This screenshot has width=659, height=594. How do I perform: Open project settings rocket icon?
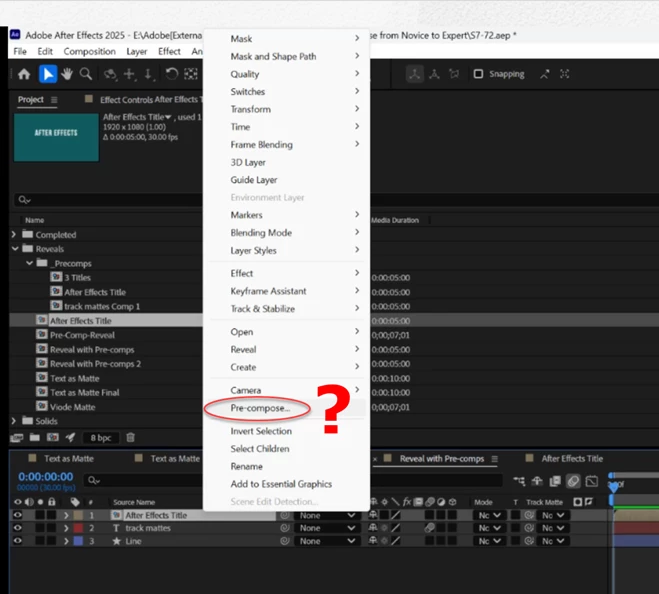pos(70,438)
